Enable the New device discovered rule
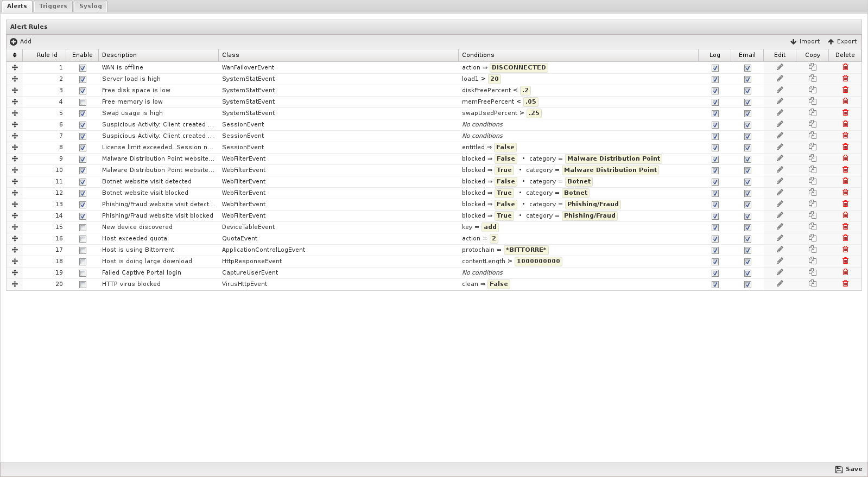868x477 pixels. [x=83, y=227]
